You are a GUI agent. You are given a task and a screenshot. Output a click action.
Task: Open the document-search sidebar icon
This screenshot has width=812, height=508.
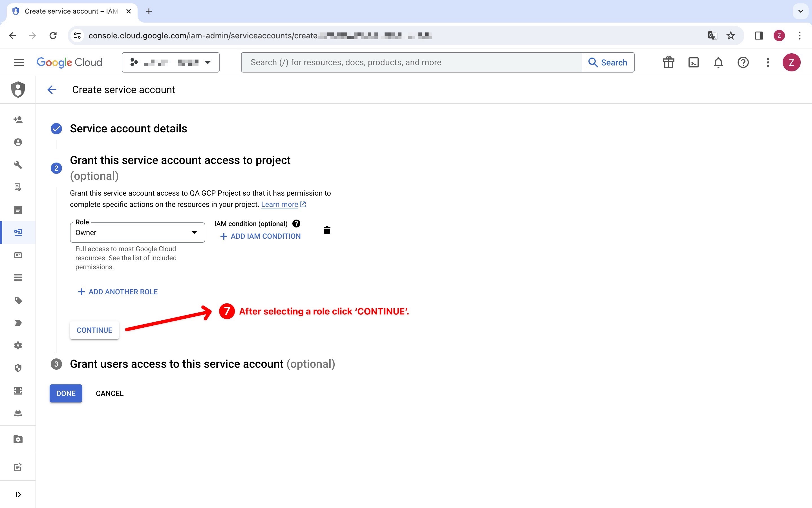(18, 187)
